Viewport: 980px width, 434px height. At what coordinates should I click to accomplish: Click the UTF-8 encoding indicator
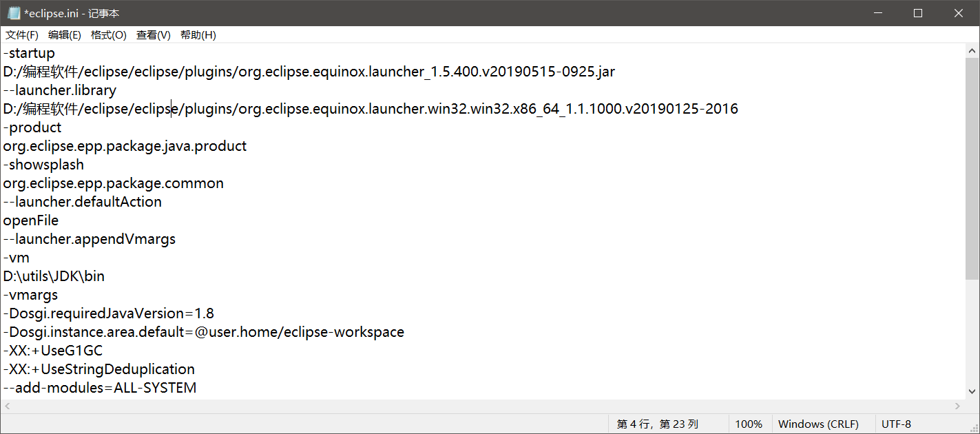coord(896,424)
